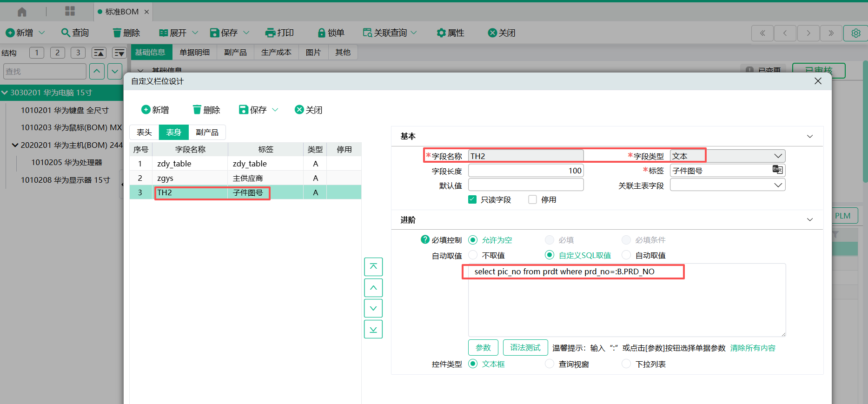The image size is (868, 404).
Task: Click the translate icon in label field
Action: [777, 170]
